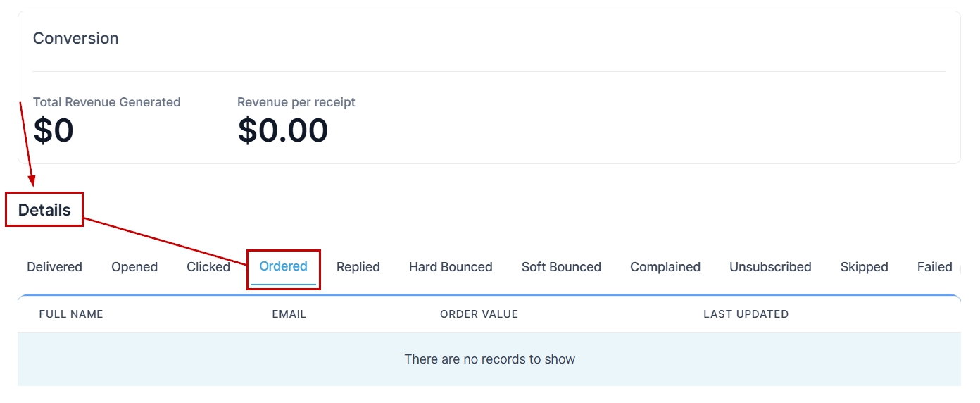
Task: Click the Details section heading
Action: click(44, 210)
